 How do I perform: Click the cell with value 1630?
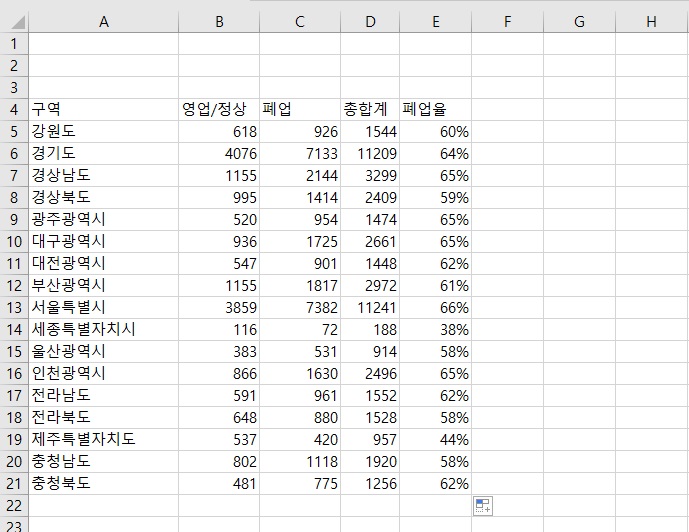pos(300,373)
